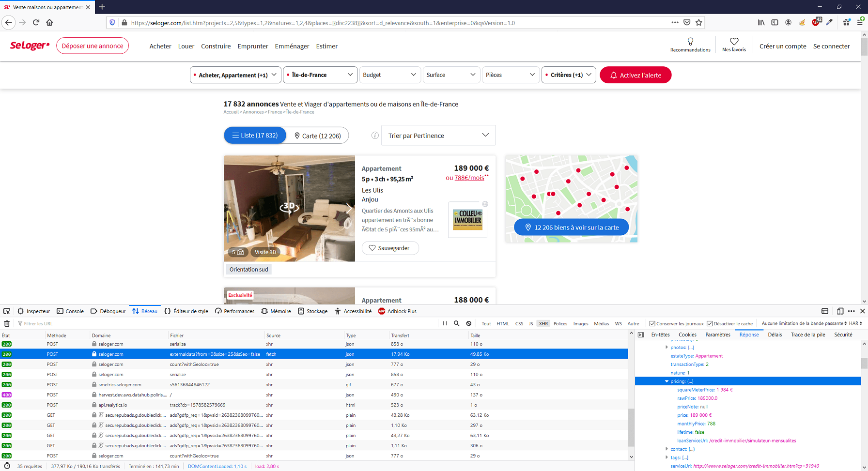Click the 3D virtual tour icon on photo

(289, 208)
